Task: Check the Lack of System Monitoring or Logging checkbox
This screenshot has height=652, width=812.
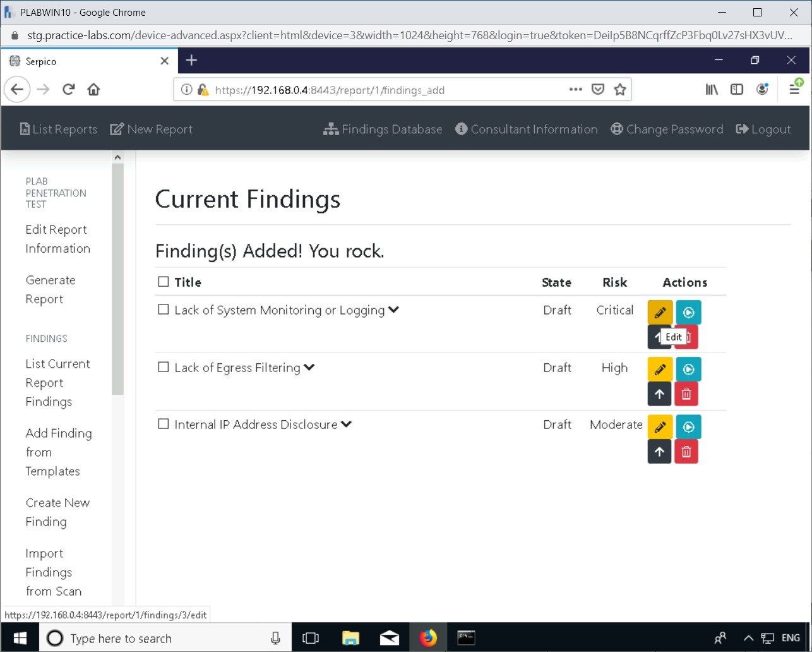Action: coord(164,310)
